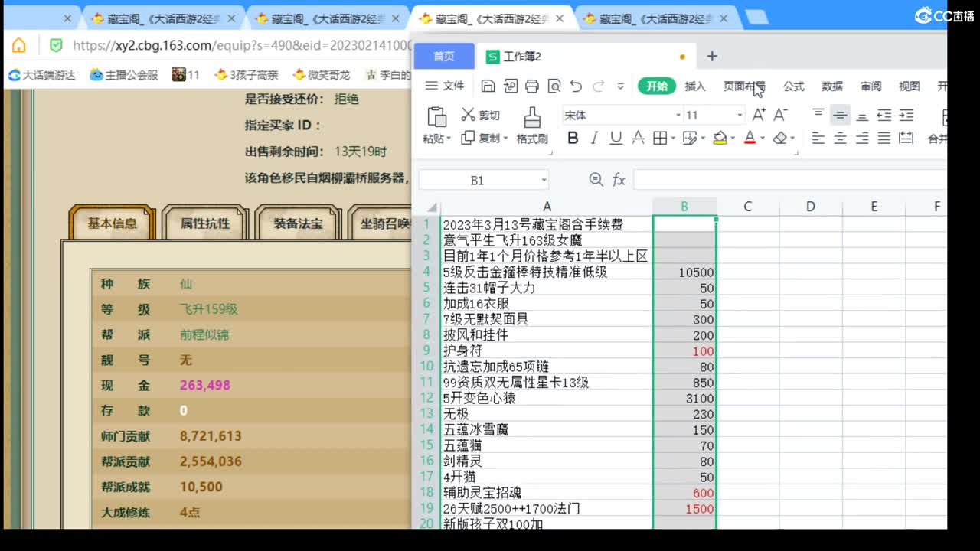Click the fx insert function button

point(619,180)
